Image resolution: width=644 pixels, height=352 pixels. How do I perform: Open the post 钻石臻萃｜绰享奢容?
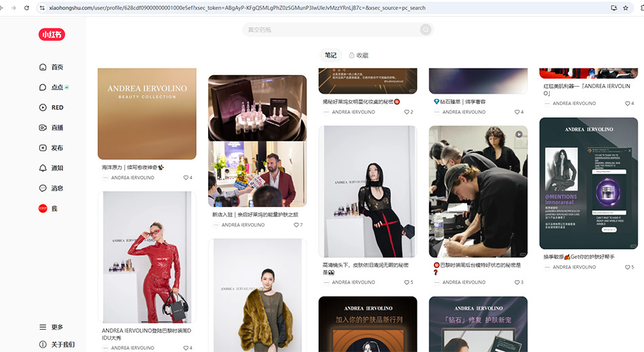tap(460, 102)
